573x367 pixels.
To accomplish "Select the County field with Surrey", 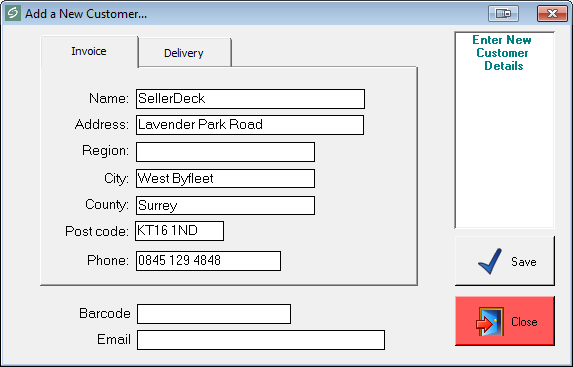I will (225, 205).
